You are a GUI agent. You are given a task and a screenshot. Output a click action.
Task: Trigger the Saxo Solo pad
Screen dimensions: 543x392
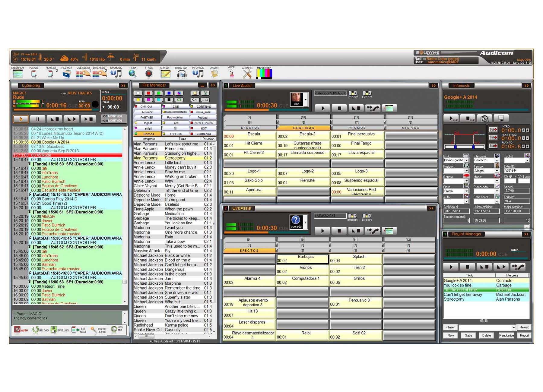tap(249, 182)
